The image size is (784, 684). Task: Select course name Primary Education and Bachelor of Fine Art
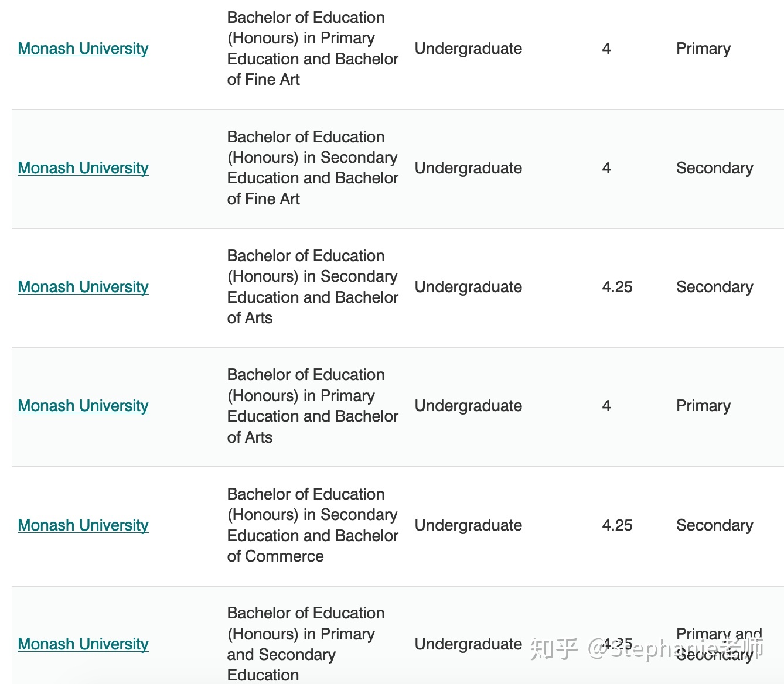tap(313, 49)
